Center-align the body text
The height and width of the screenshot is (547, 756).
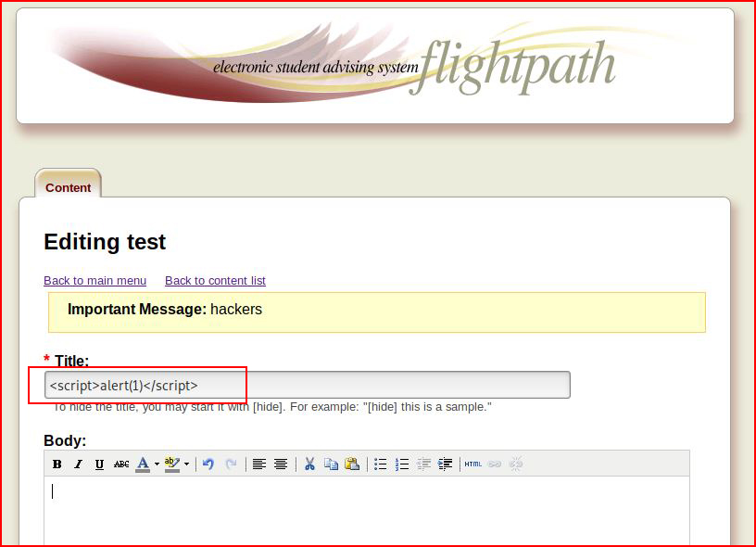(281, 464)
